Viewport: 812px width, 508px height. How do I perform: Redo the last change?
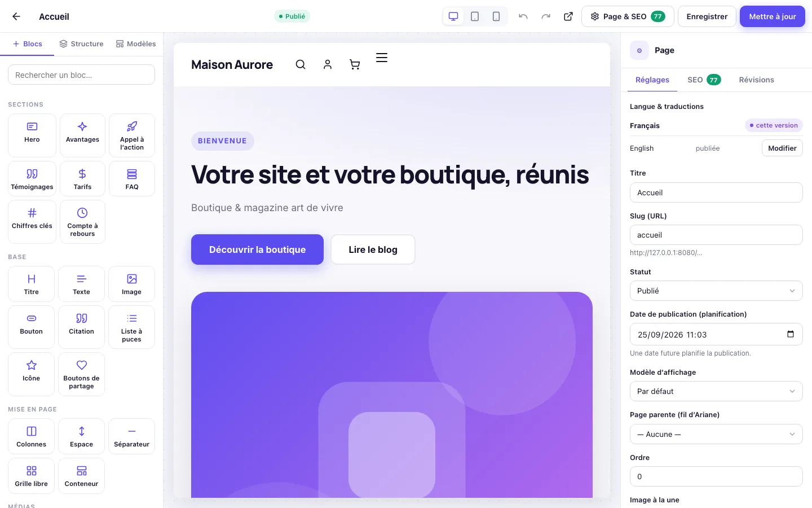(x=546, y=16)
